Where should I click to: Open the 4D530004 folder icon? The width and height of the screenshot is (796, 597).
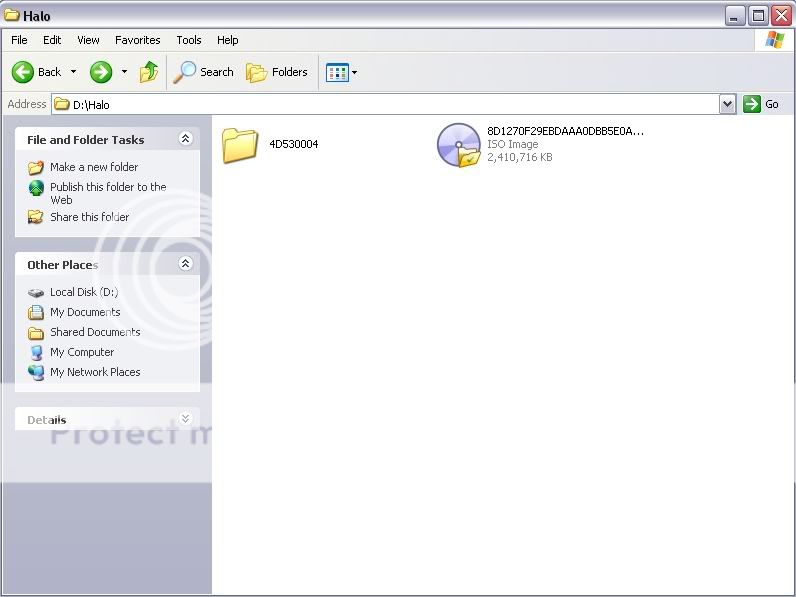(x=240, y=145)
